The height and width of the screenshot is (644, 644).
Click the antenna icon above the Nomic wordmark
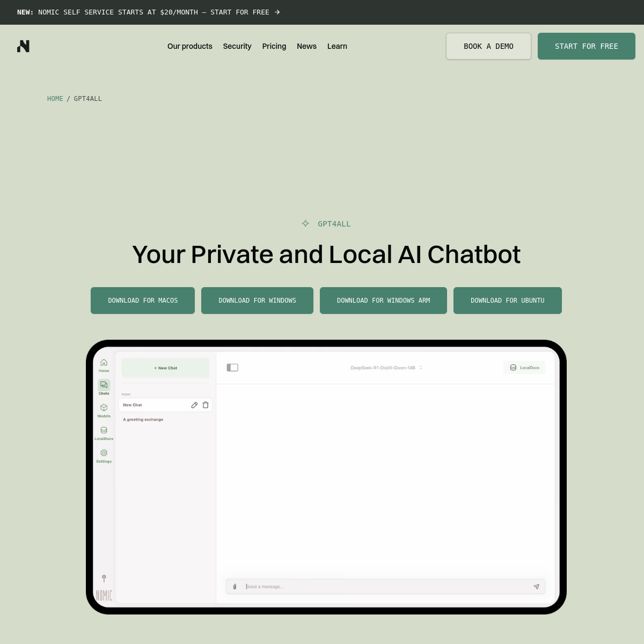104,579
